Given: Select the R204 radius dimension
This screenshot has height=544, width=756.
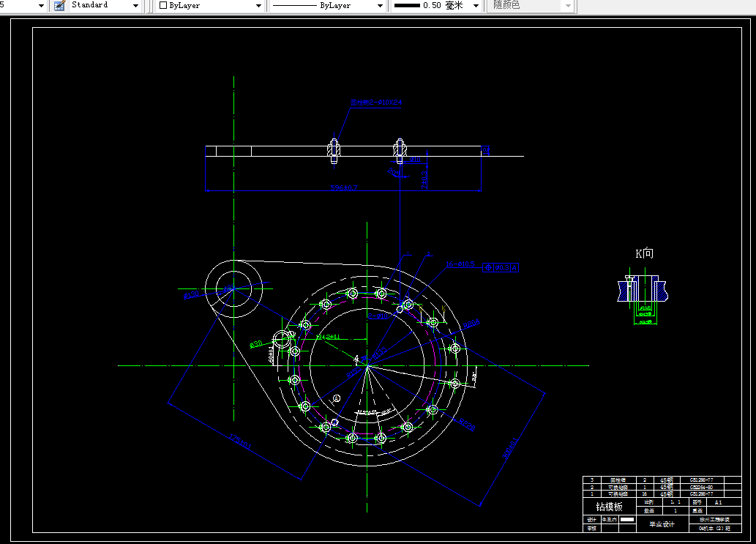Looking at the screenshot, I should click(471, 324).
